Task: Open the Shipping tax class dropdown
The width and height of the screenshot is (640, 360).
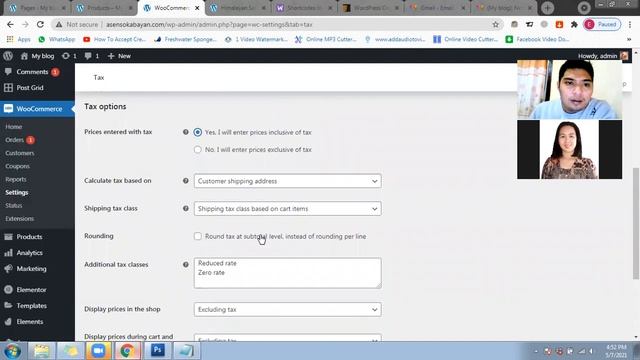Action: coord(287,209)
